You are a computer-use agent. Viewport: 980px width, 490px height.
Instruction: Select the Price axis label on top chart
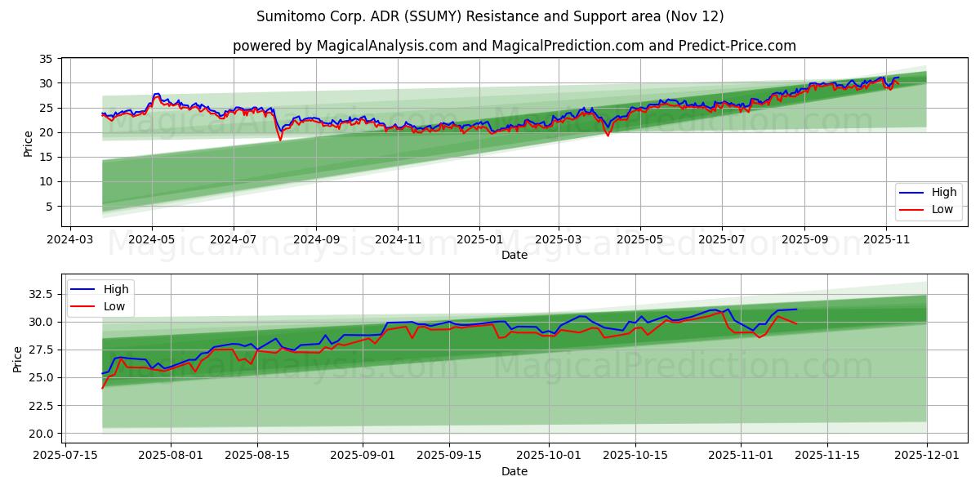tap(27, 141)
